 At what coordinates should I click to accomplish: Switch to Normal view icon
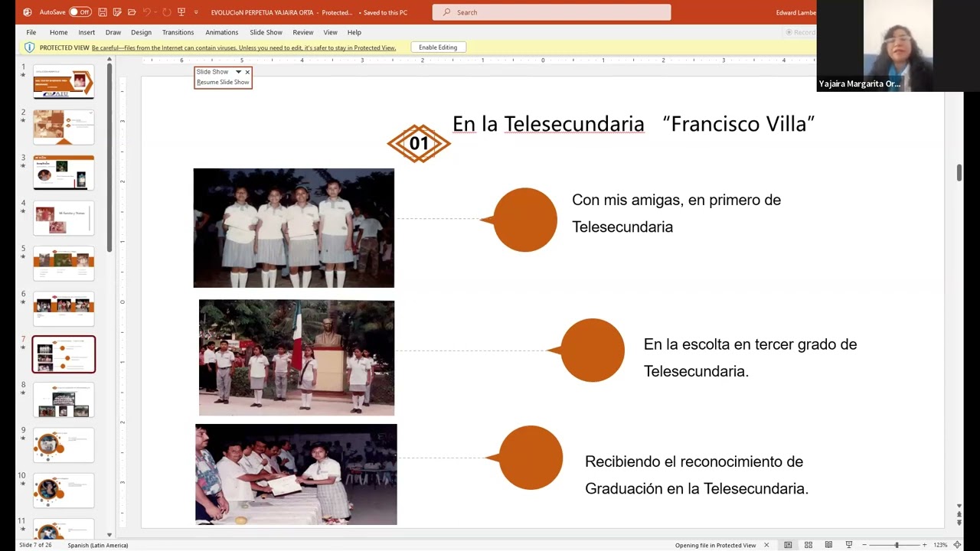pos(788,545)
